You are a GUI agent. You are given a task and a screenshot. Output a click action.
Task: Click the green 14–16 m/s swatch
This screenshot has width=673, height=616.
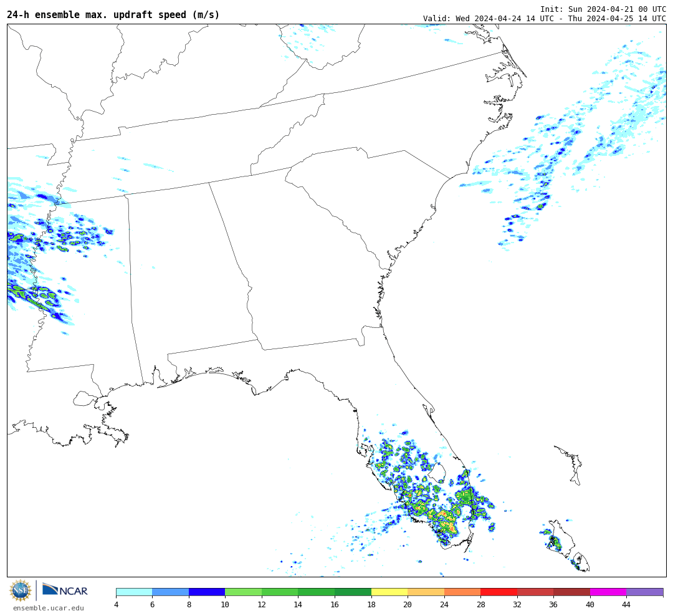tap(317, 592)
